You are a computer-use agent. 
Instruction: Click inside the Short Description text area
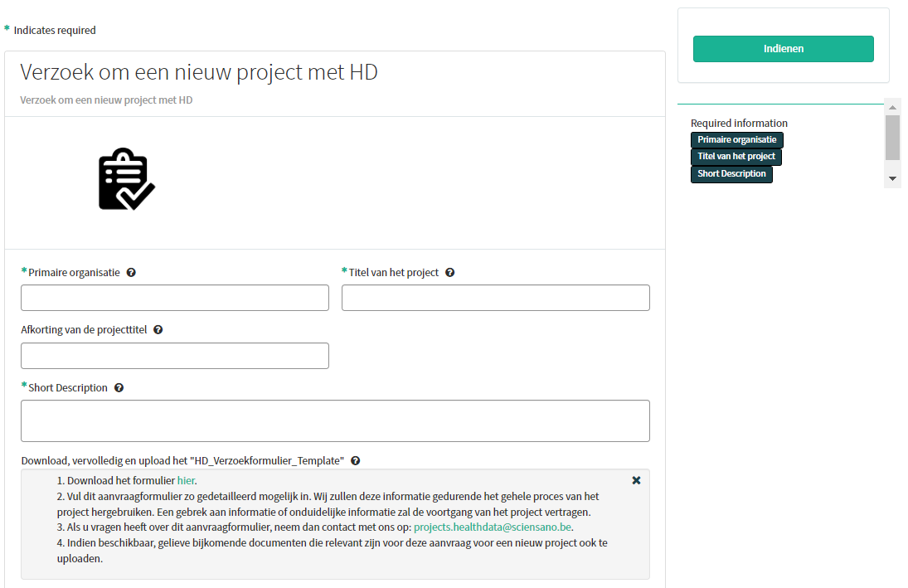335,421
